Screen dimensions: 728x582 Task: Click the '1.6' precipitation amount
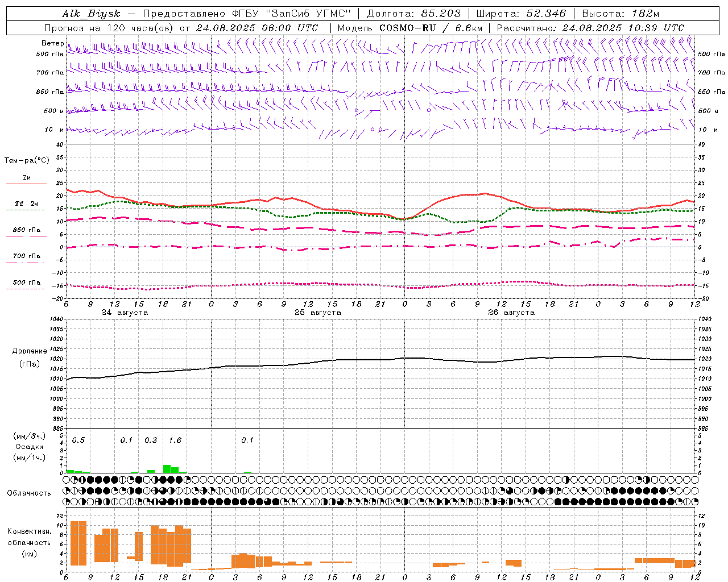[175, 440]
